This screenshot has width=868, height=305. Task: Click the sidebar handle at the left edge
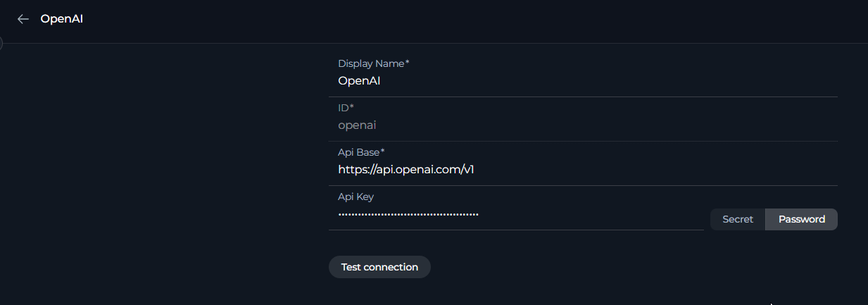pos(1,44)
